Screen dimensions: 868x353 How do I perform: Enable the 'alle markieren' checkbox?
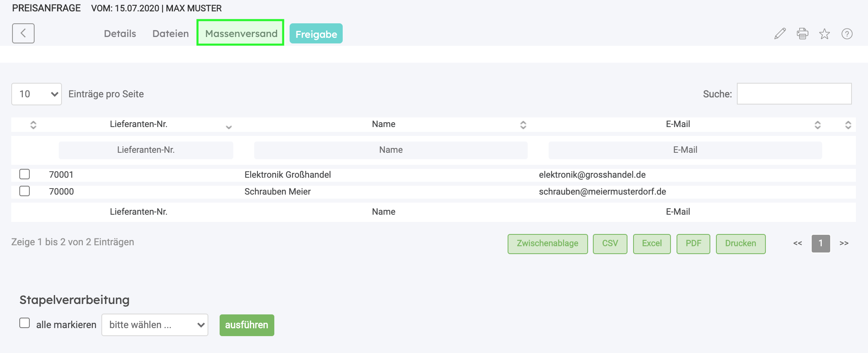click(x=25, y=323)
